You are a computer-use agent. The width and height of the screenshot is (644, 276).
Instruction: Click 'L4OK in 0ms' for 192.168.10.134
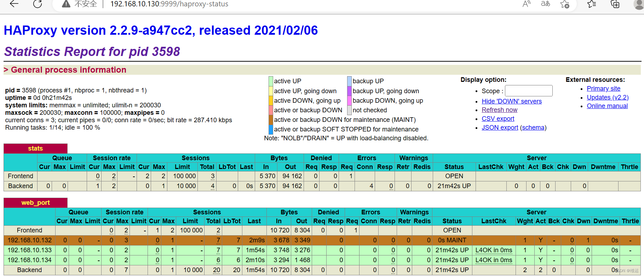click(494, 260)
